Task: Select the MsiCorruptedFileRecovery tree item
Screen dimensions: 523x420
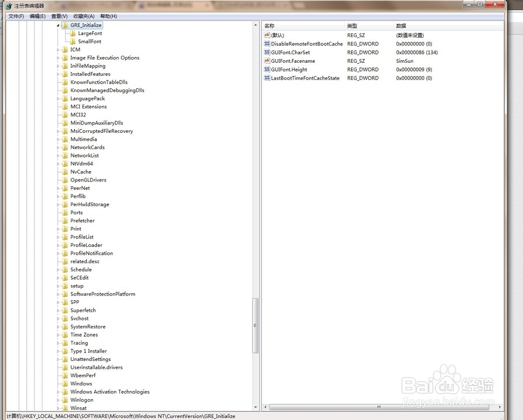Action: [x=101, y=131]
